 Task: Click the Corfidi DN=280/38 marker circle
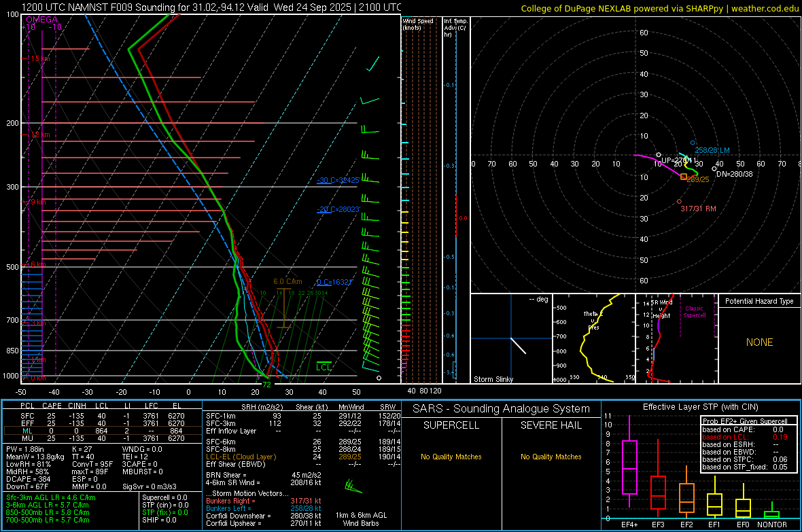[714, 169]
